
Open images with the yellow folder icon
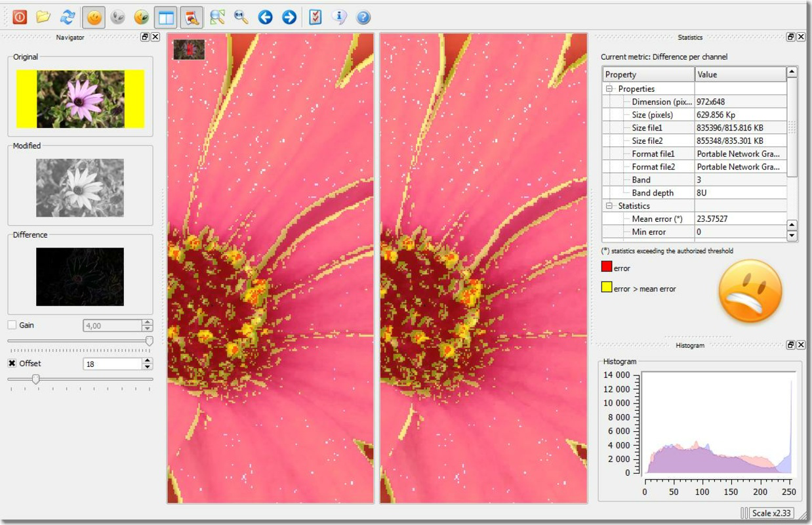point(43,16)
